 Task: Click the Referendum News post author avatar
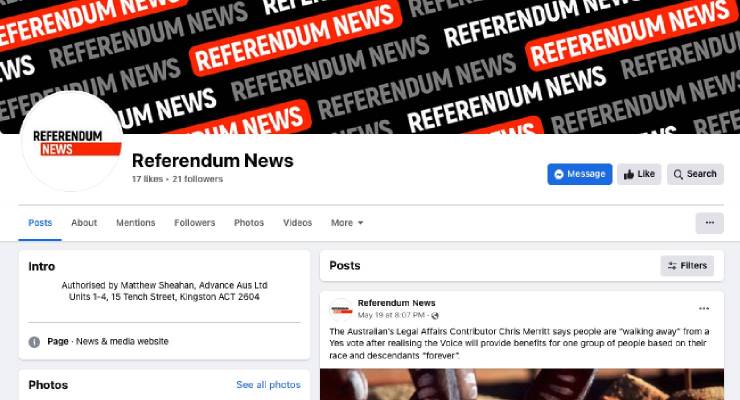(341, 309)
